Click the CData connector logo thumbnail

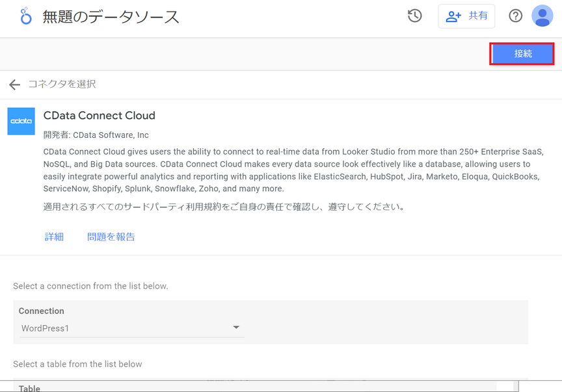21,121
